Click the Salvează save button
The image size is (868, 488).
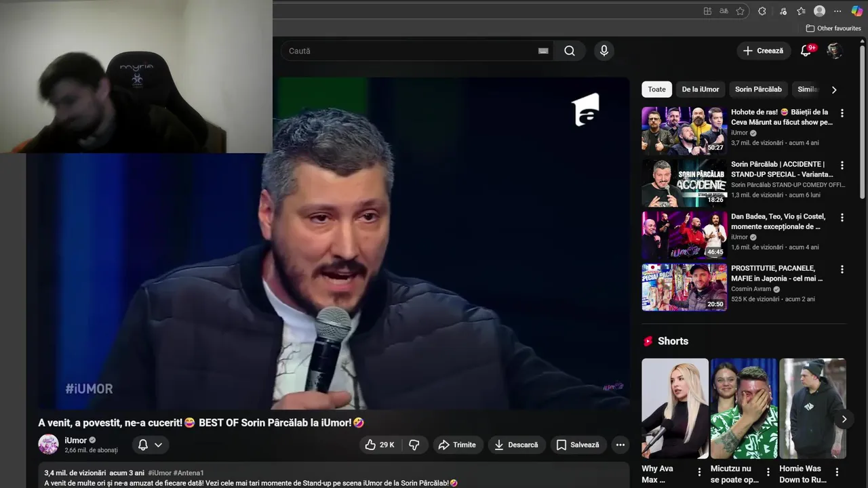tap(578, 445)
